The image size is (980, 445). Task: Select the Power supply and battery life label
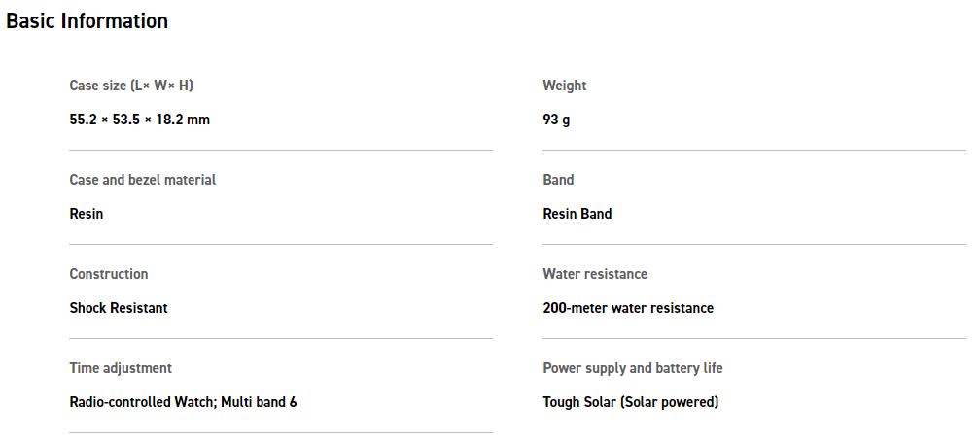pos(633,369)
